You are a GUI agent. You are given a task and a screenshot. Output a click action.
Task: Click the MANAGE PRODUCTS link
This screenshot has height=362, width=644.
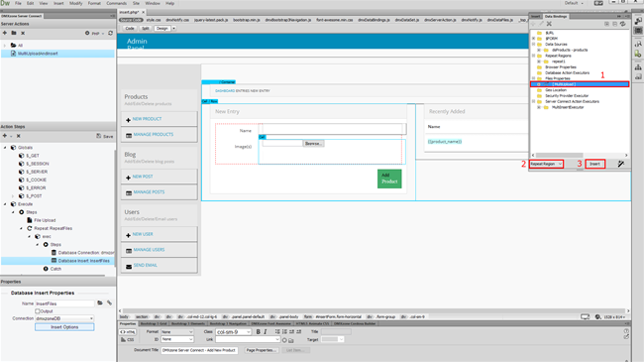153,135
